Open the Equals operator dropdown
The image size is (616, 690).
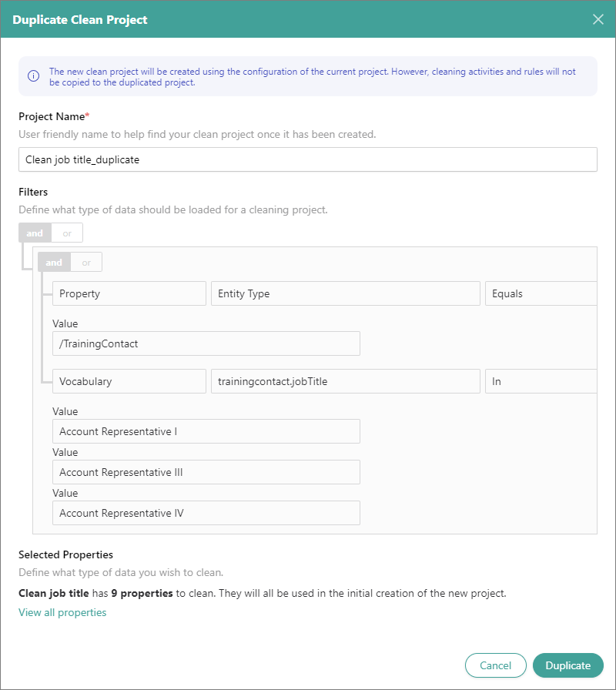coord(541,293)
